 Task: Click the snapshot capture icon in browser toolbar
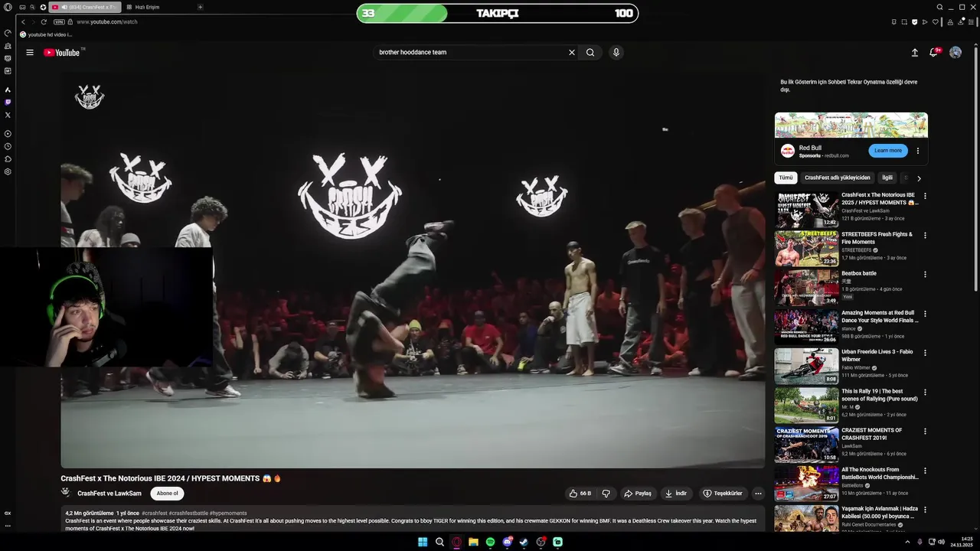point(904,21)
